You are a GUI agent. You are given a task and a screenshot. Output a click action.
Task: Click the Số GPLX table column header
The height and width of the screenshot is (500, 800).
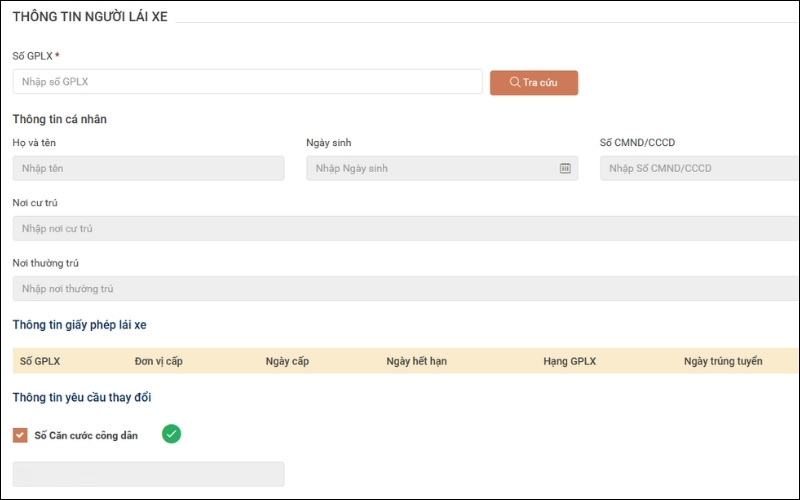point(41,361)
